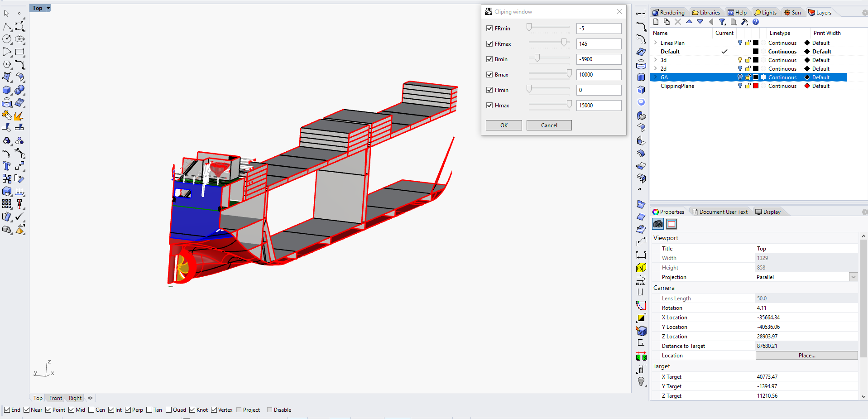Screen dimensions: 868x419
Task: Open the layer filter funnel icon
Action: [x=722, y=22]
